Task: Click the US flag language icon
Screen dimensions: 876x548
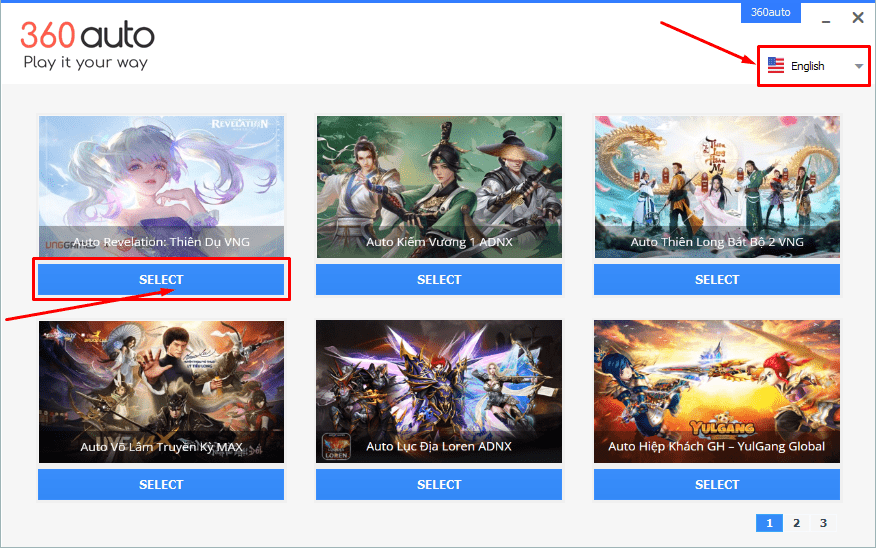Action: (x=775, y=65)
